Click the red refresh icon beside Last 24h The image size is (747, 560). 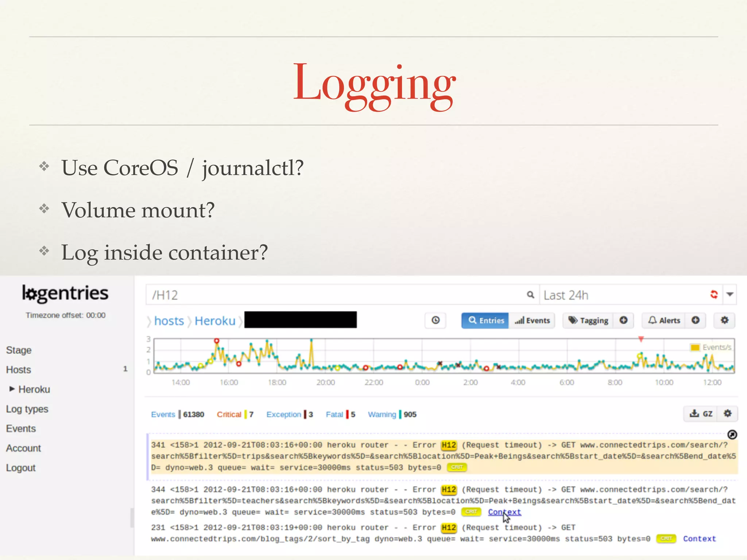point(714,294)
